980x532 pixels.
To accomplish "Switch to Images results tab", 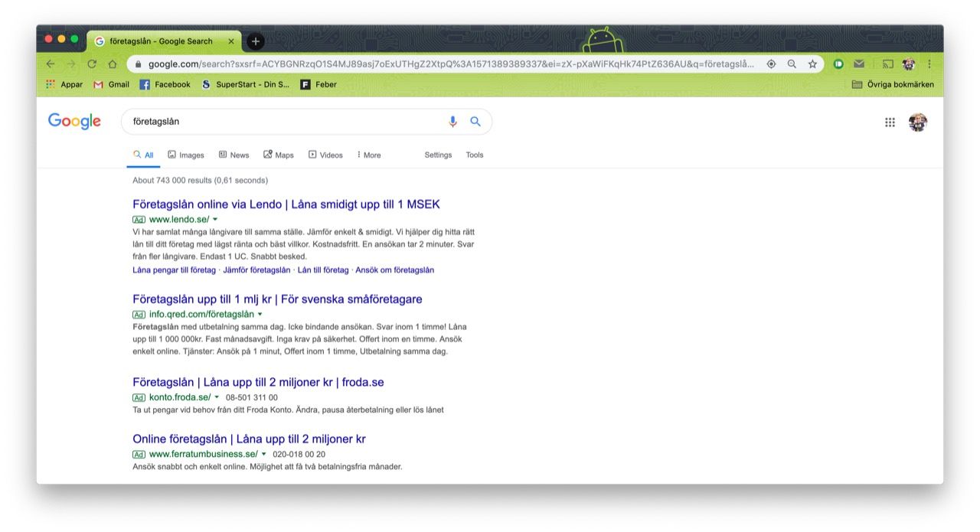I will coord(186,155).
